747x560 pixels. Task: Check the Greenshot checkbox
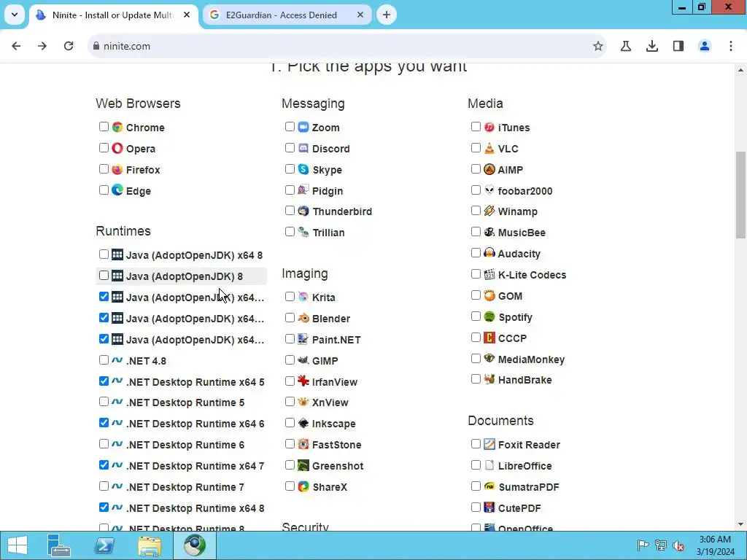tap(290, 464)
